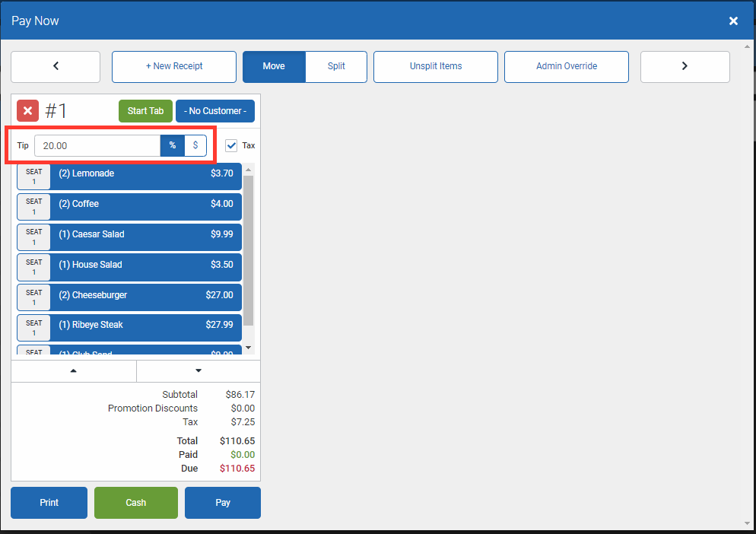The image size is (756, 534).
Task: Click Start Tab for receipt #1
Action: [145, 110]
